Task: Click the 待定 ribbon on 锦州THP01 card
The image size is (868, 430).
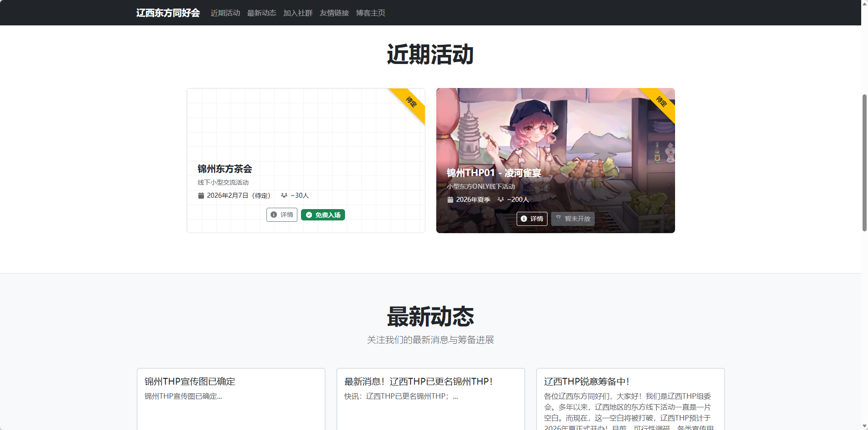Action: [661, 102]
